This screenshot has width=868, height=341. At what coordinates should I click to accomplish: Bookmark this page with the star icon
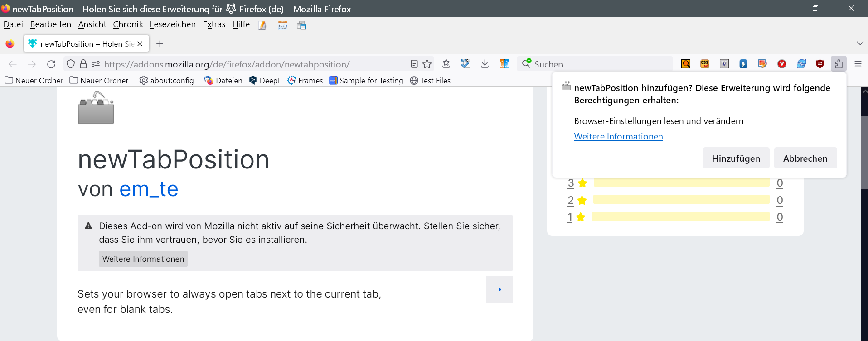[427, 64]
